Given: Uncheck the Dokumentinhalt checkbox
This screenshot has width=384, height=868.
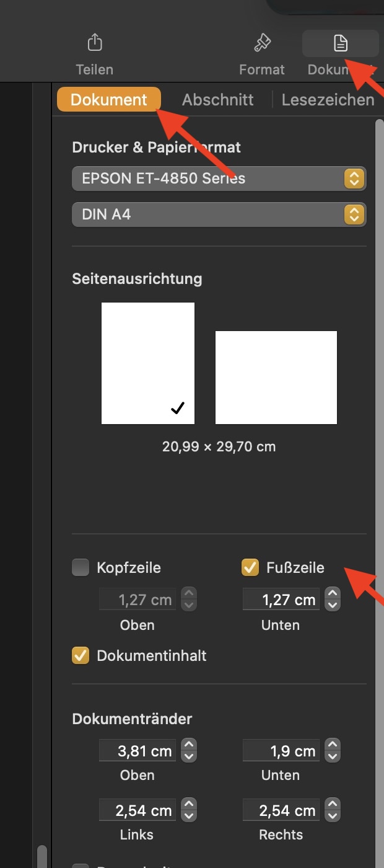Looking at the screenshot, I should [81, 655].
